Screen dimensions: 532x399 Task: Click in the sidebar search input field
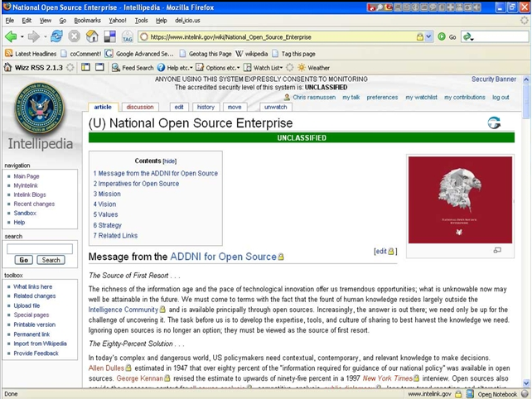(x=40, y=248)
